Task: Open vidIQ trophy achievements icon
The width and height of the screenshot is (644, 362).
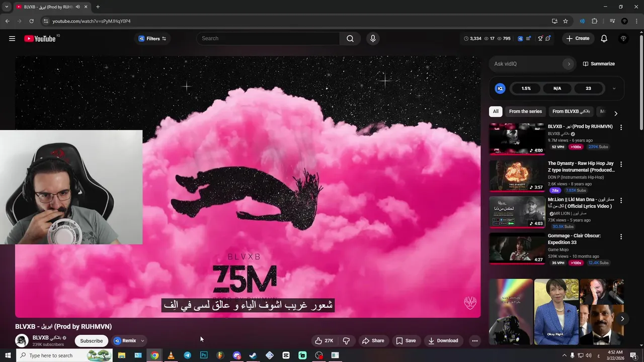Action: click(x=540, y=39)
